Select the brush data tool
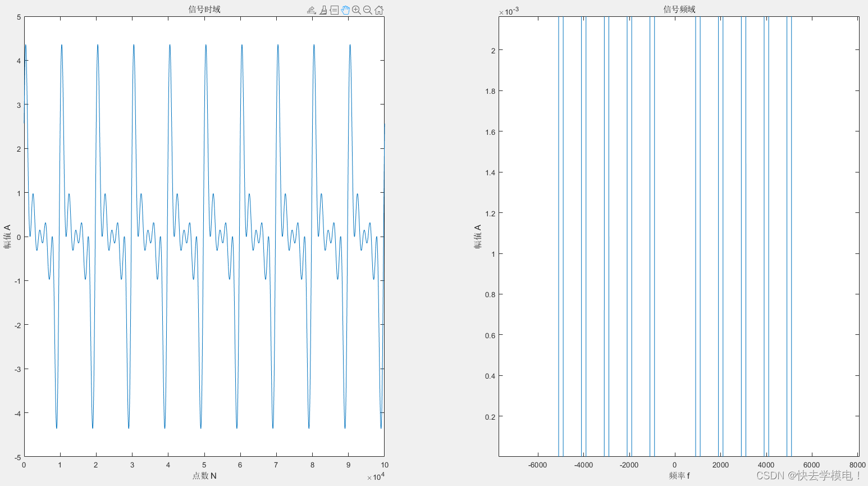 click(323, 10)
